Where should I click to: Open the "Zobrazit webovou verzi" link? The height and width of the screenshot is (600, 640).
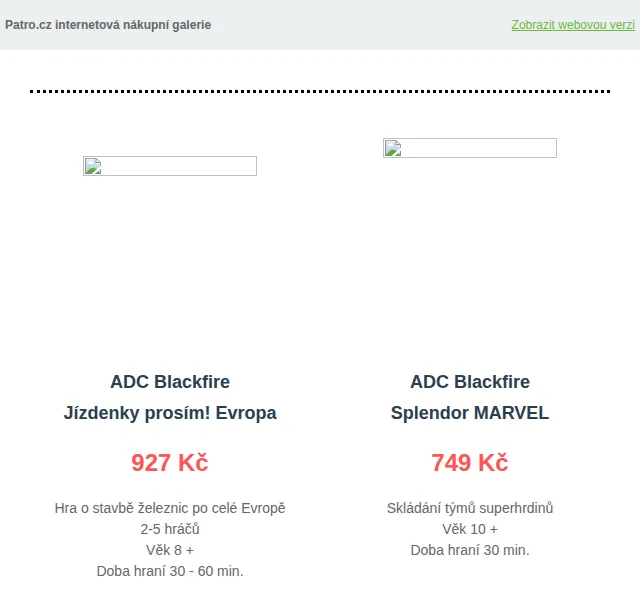573,25
